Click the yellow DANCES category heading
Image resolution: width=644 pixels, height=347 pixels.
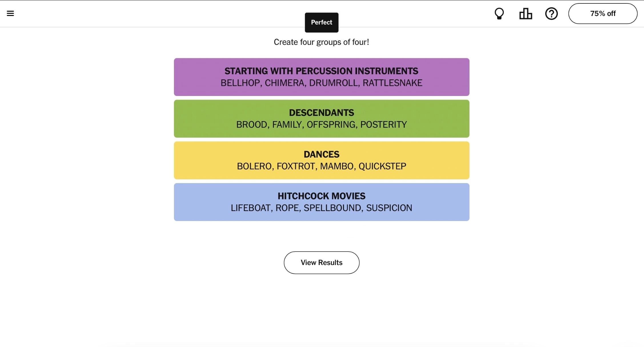point(321,154)
